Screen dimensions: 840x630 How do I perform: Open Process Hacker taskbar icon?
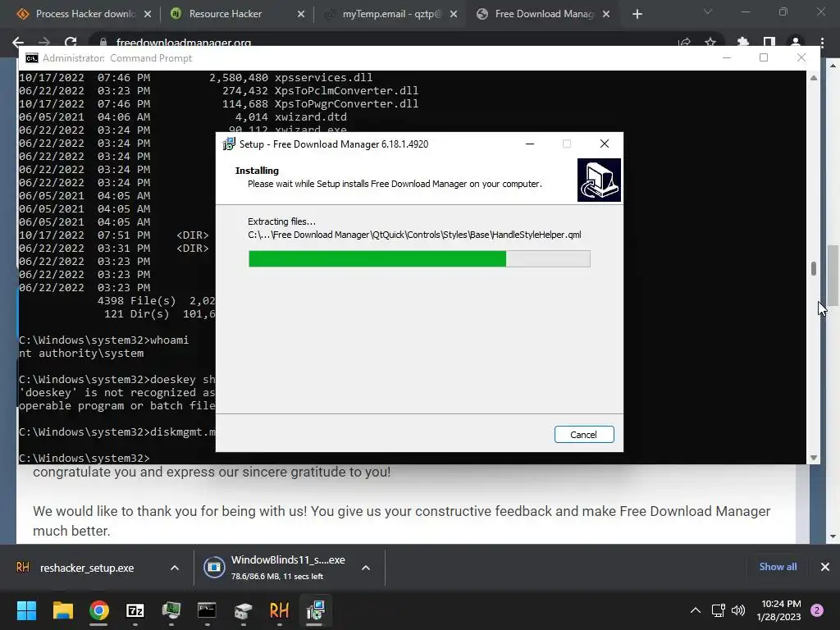coord(171,610)
